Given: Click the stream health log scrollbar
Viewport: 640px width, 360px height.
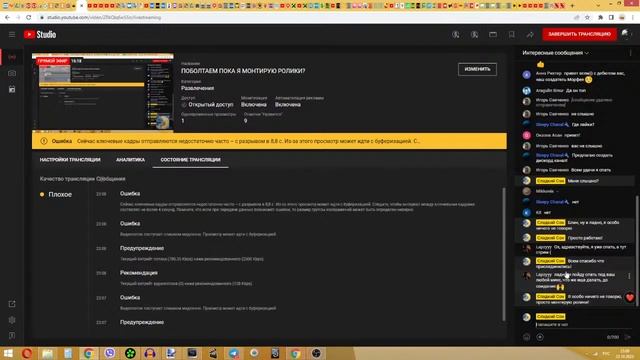Looking at the screenshot, I should 504,253.
